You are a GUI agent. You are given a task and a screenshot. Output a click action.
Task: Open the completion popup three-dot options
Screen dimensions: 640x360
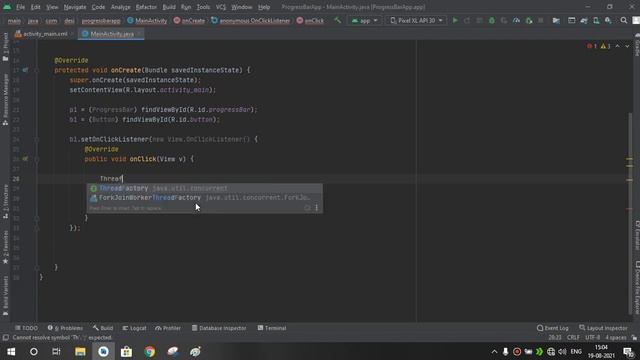pyautogui.click(x=317, y=208)
